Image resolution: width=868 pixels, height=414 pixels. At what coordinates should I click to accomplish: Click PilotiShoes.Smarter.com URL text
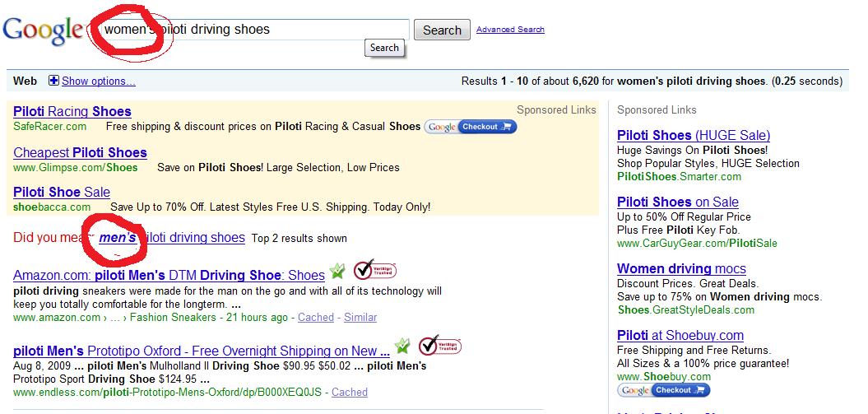pos(680,177)
